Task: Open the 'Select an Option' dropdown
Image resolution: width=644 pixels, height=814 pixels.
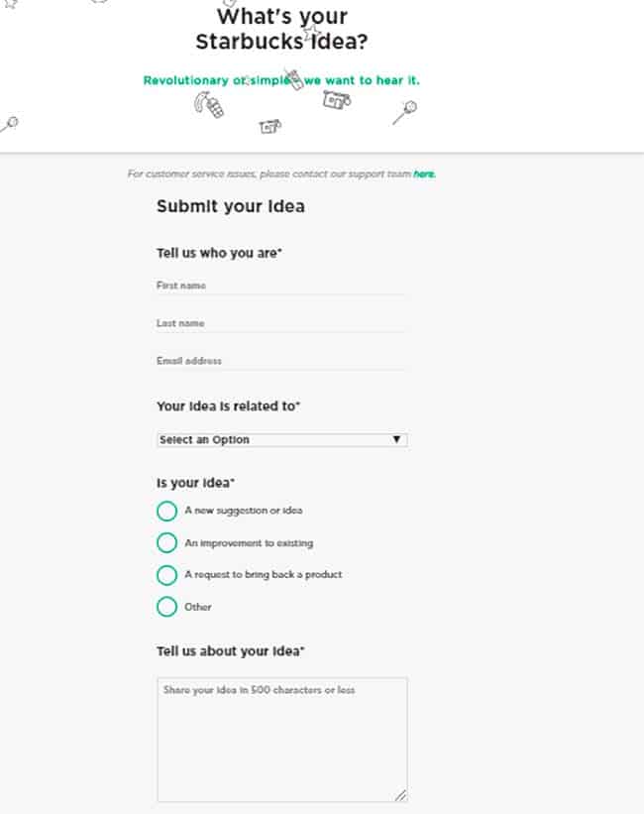Action: (x=281, y=439)
